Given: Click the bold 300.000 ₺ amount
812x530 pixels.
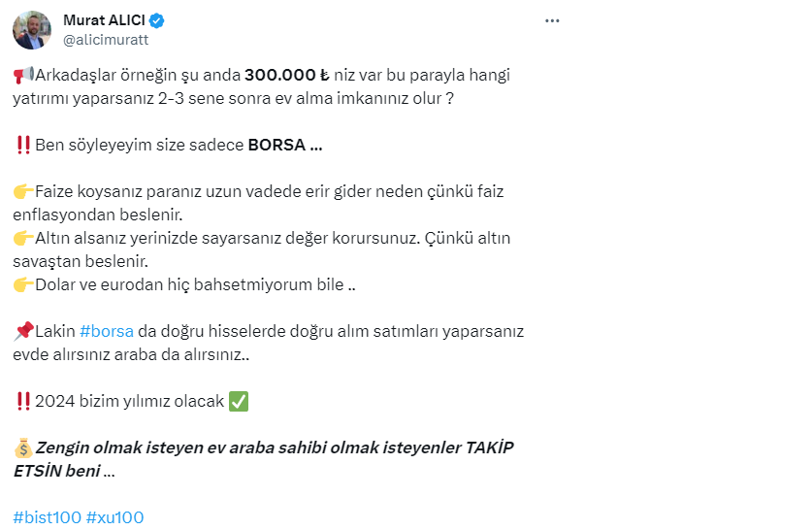Looking at the screenshot, I should pyautogui.click(x=286, y=75).
